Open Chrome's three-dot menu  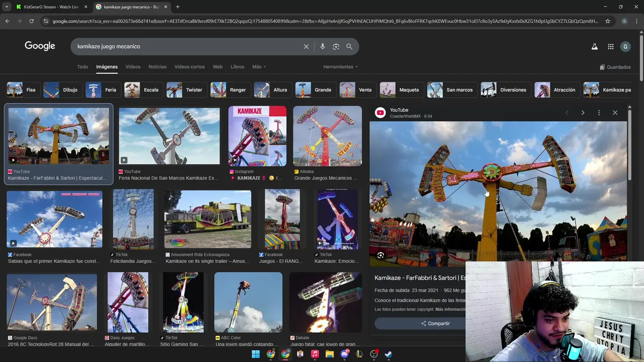point(637,21)
